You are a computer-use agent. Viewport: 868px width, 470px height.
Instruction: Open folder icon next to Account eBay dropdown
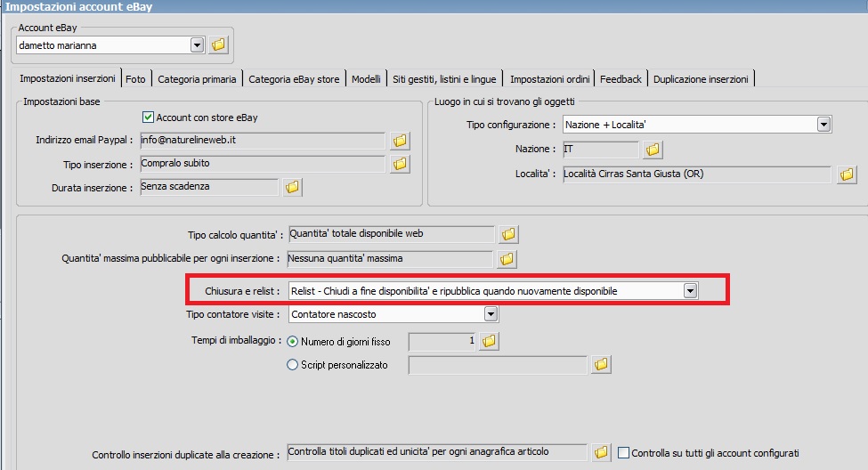click(x=218, y=45)
